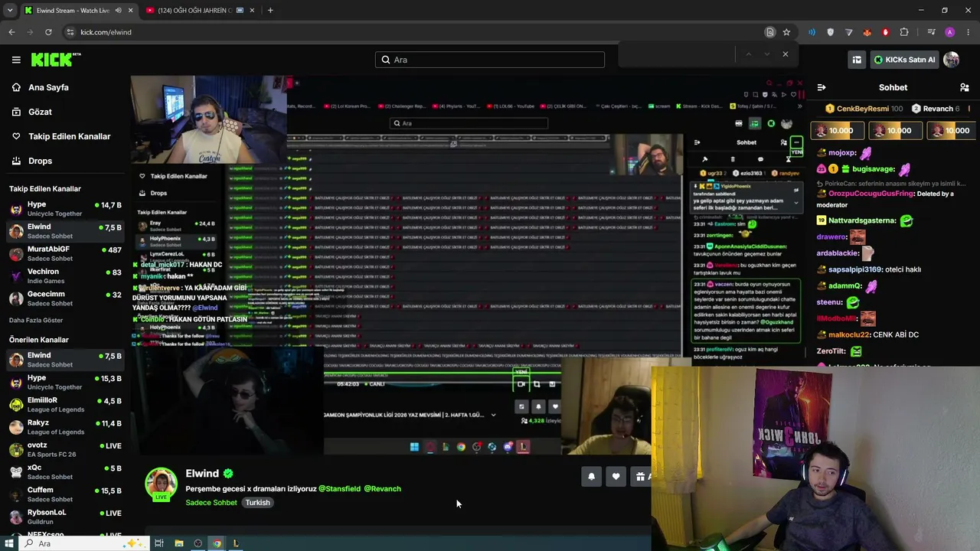Close the find bar
980x551 pixels.
(x=785, y=54)
